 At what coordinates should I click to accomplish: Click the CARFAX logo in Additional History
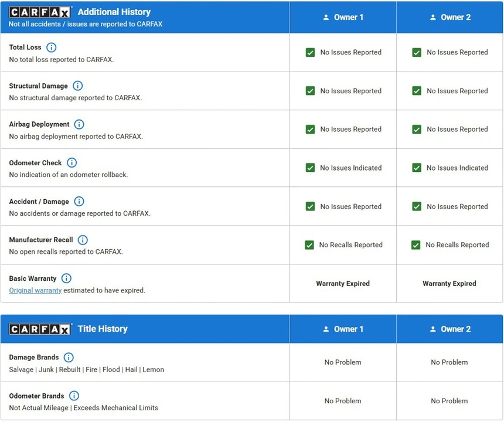(x=39, y=12)
